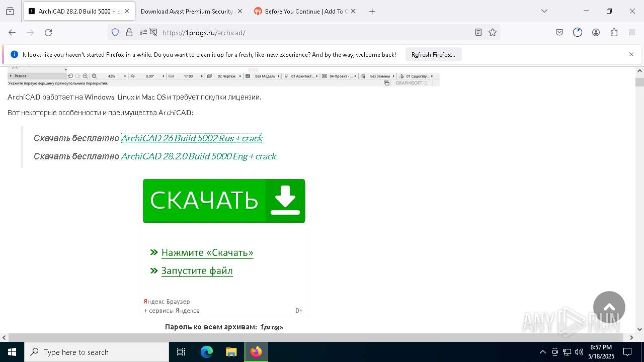The height and width of the screenshot is (362, 644).
Task: Click the + сервисы Яндекса text
Action: pyautogui.click(x=172, y=311)
